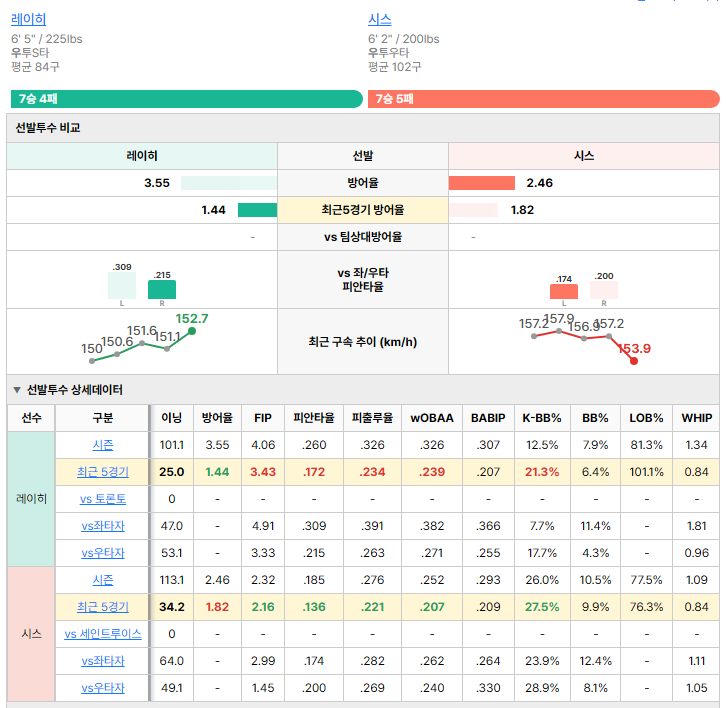
Task: Click the 레이히 comparison header cell
Action: [142, 156]
